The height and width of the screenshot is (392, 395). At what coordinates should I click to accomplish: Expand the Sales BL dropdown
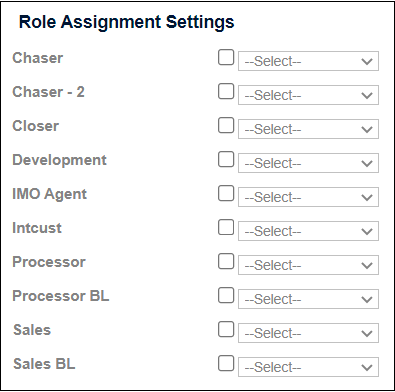308,367
